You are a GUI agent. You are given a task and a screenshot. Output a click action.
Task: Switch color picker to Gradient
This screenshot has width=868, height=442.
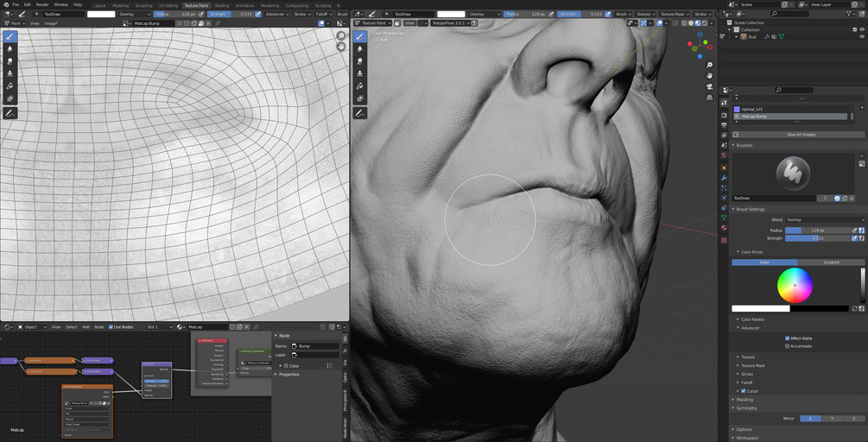pyautogui.click(x=831, y=262)
